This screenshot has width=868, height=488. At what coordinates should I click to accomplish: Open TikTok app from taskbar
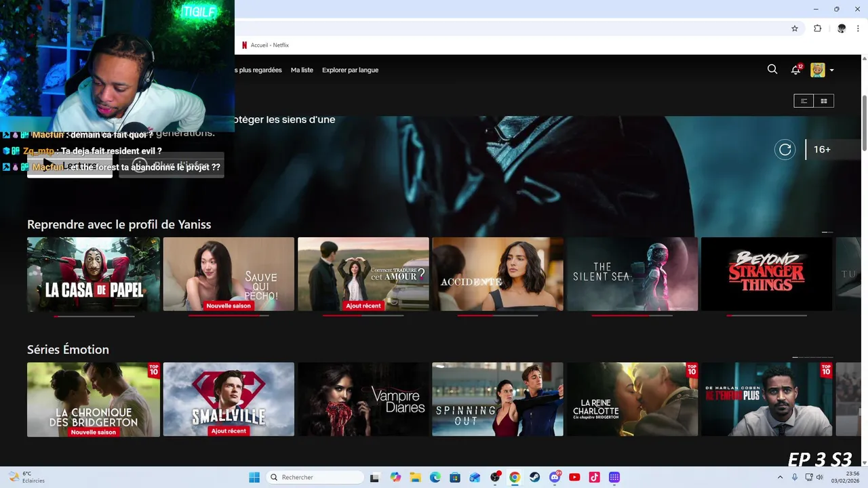coord(594,477)
